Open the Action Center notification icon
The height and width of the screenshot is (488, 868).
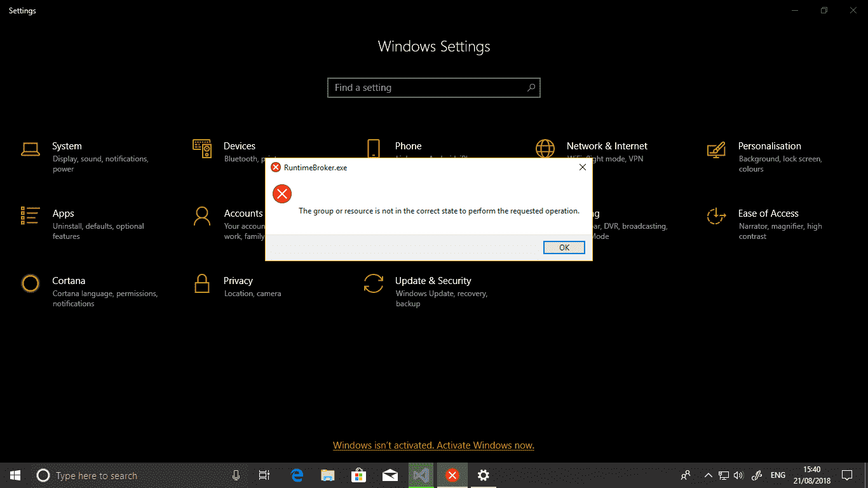point(847,475)
